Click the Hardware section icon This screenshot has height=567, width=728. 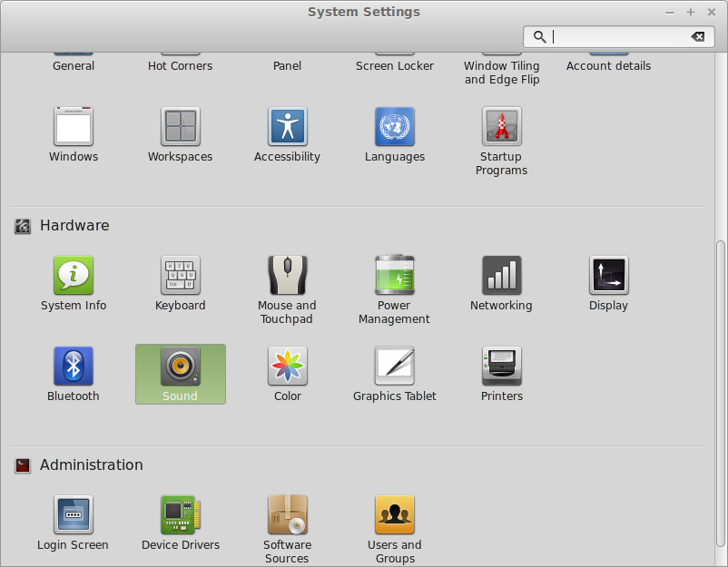tap(23, 226)
